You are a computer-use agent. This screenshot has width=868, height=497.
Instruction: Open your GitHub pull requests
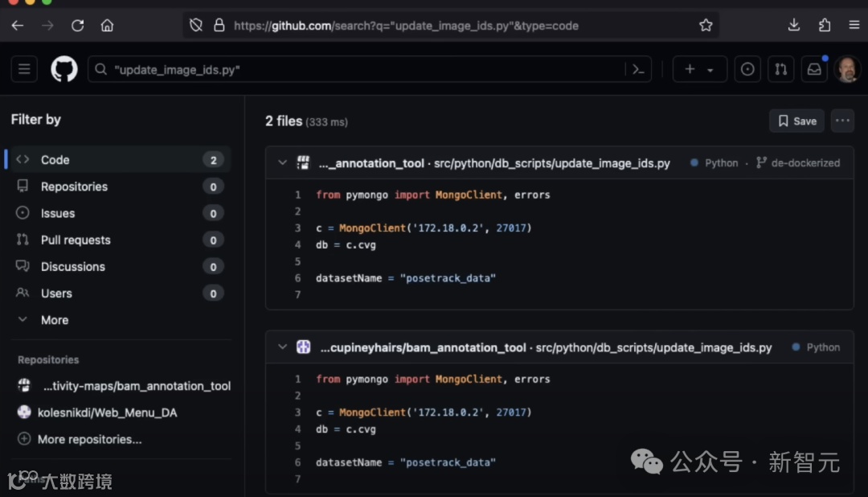(780, 69)
